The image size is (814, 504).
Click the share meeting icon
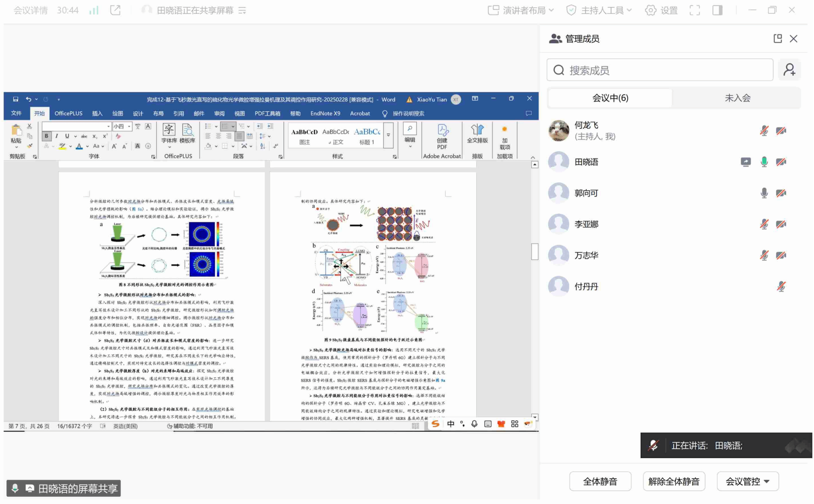click(x=115, y=10)
